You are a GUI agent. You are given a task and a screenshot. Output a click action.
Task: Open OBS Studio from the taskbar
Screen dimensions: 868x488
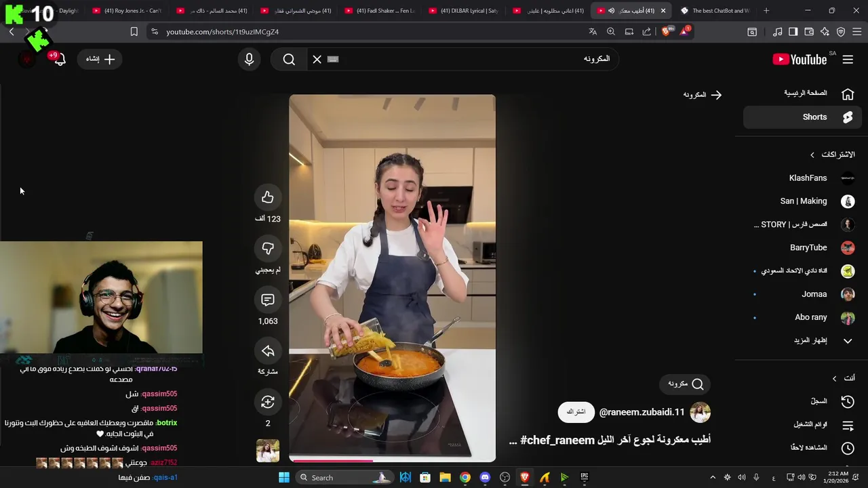point(505,477)
